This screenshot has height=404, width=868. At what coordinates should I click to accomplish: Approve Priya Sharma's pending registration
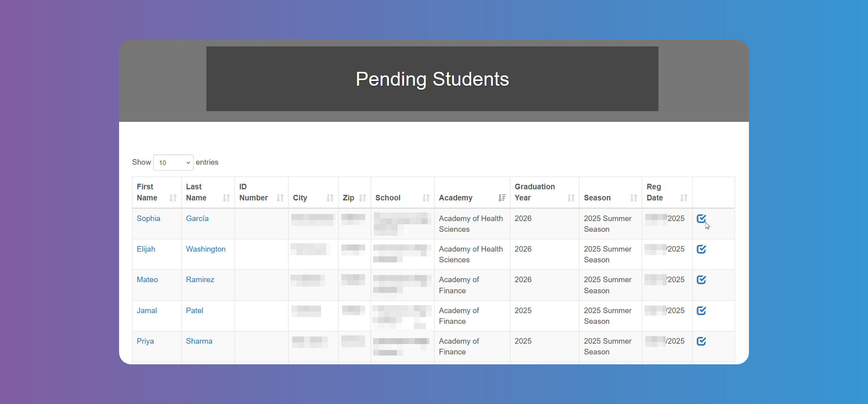(701, 341)
